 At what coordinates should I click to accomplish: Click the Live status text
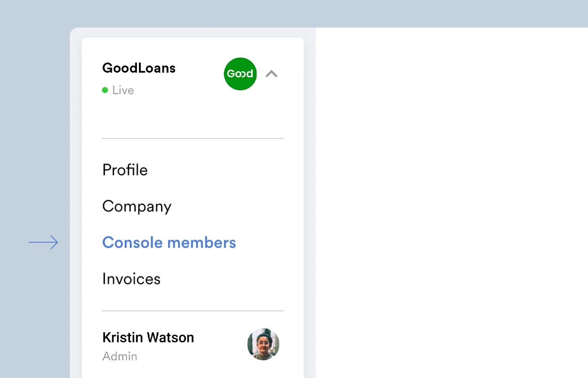click(x=123, y=90)
